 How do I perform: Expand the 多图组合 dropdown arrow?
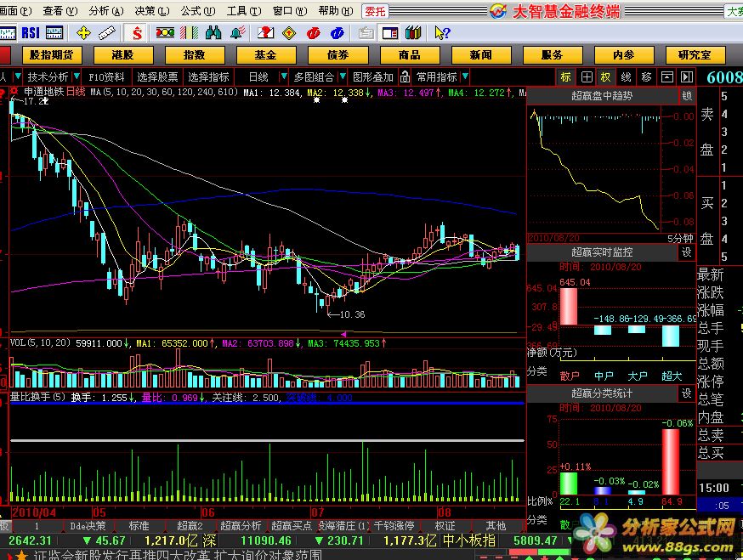tap(342, 76)
